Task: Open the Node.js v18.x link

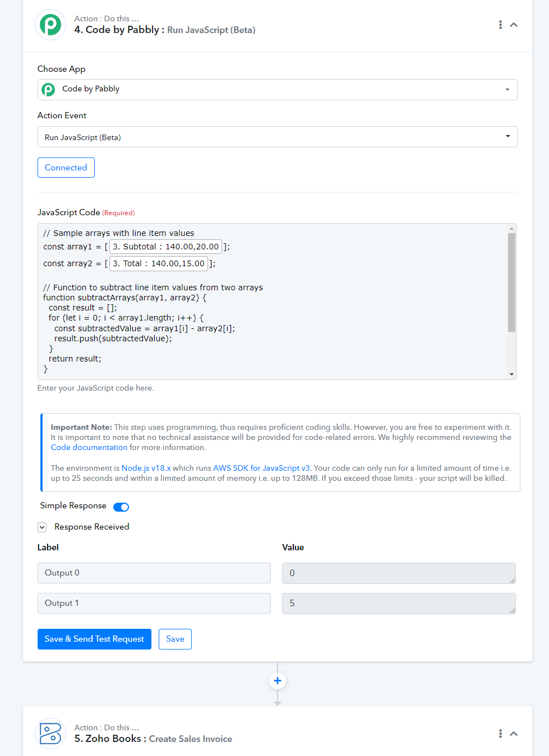Action: click(146, 468)
